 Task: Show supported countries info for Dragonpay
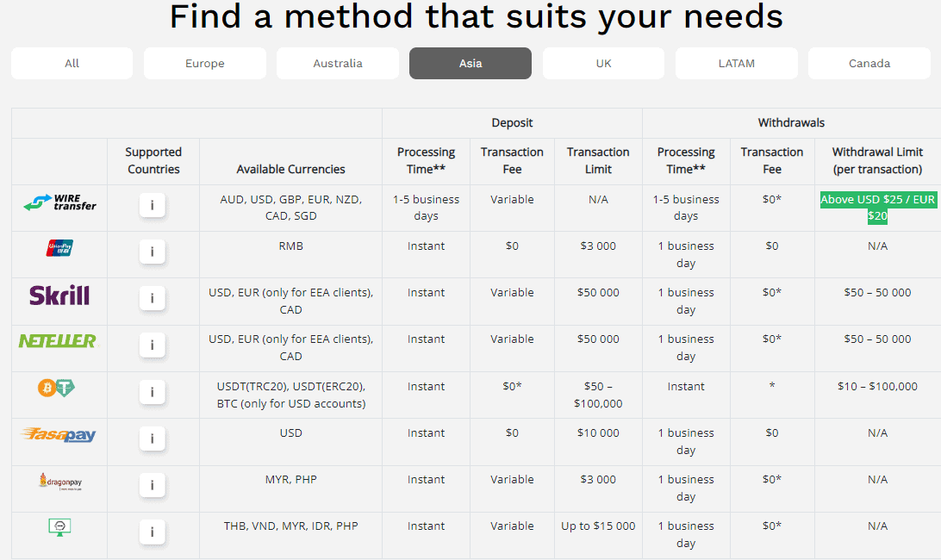153,485
